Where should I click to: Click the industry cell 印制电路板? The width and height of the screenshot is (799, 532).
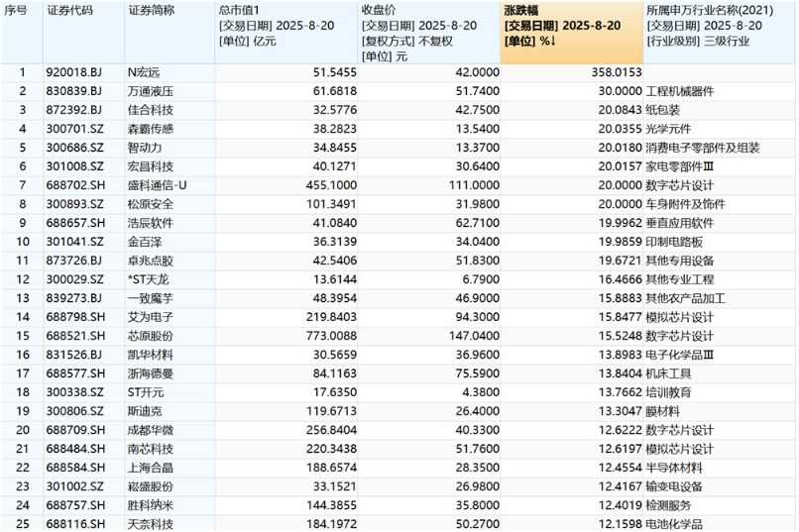674,242
